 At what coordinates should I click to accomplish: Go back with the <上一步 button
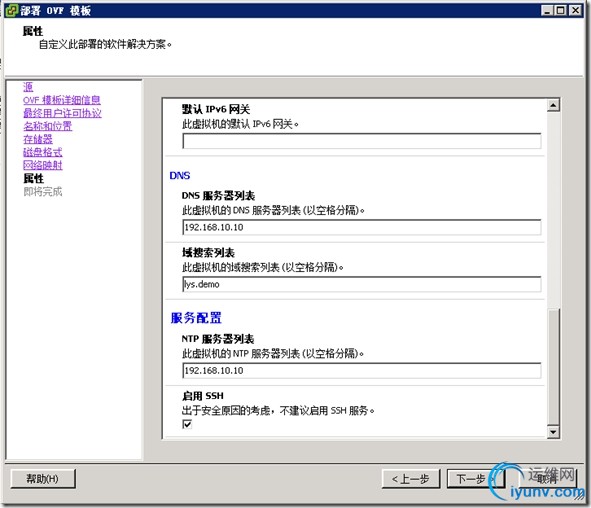[411, 479]
